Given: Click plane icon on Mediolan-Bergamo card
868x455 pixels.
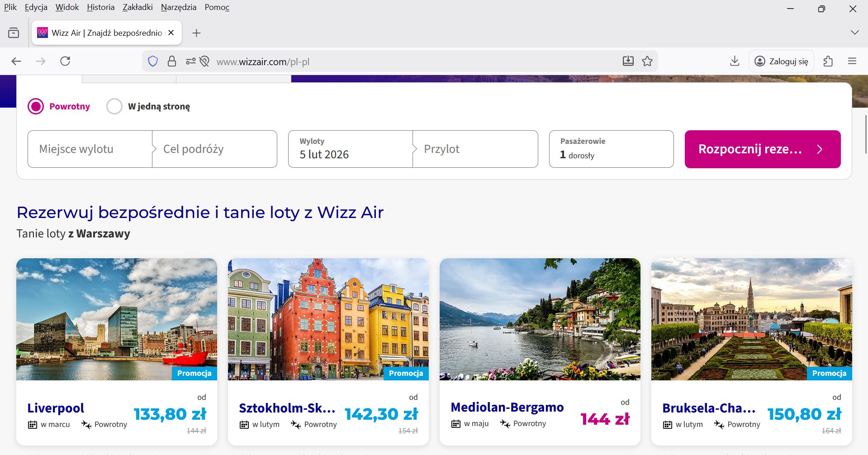Looking at the screenshot, I should pyautogui.click(x=505, y=423).
